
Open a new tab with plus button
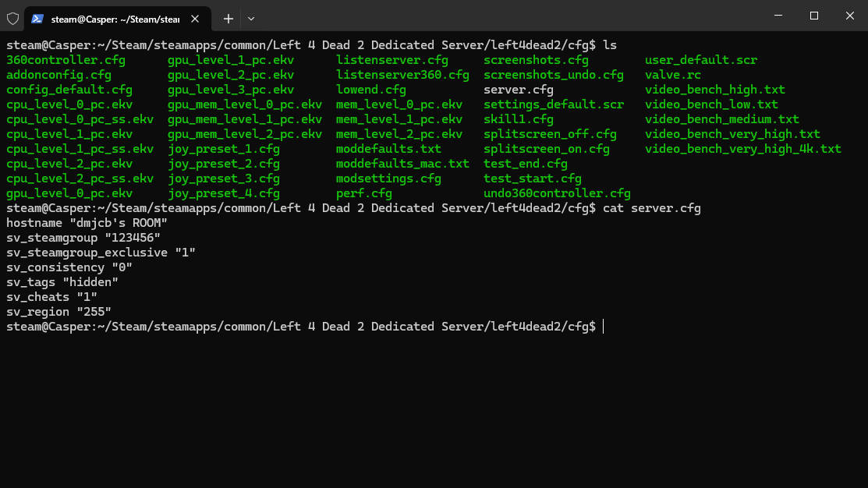pos(228,19)
